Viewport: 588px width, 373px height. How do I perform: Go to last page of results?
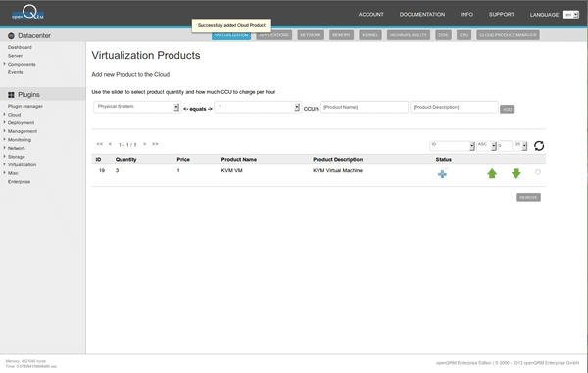coord(155,144)
